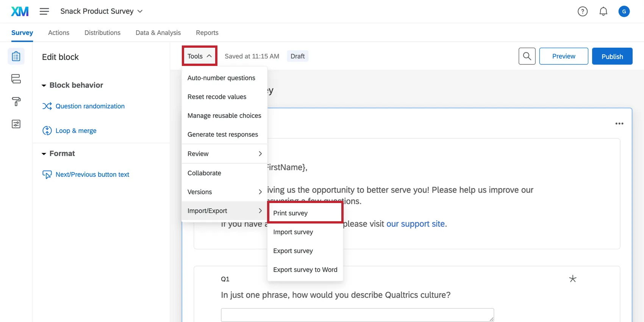Open the Question randomization link
The width and height of the screenshot is (644, 322).
coord(90,106)
